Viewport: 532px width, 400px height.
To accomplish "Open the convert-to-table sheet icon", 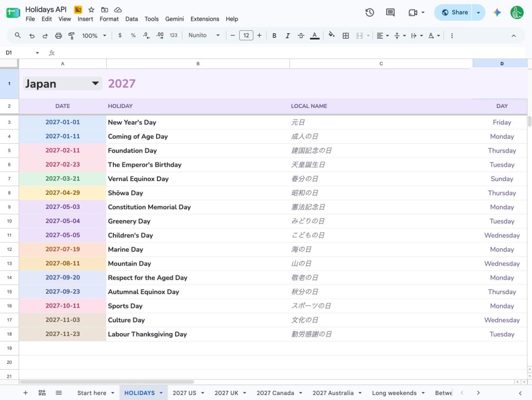I will [x=42, y=392].
